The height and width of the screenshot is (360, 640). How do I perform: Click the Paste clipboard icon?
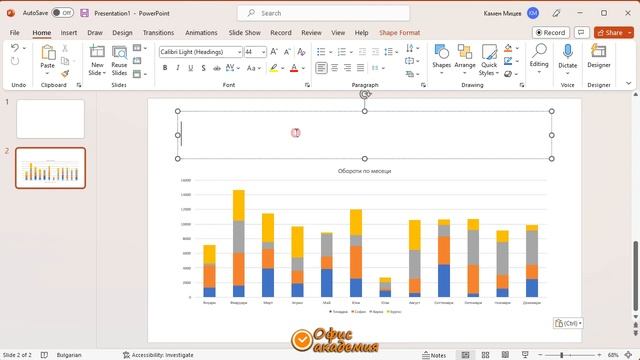tap(48, 53)
